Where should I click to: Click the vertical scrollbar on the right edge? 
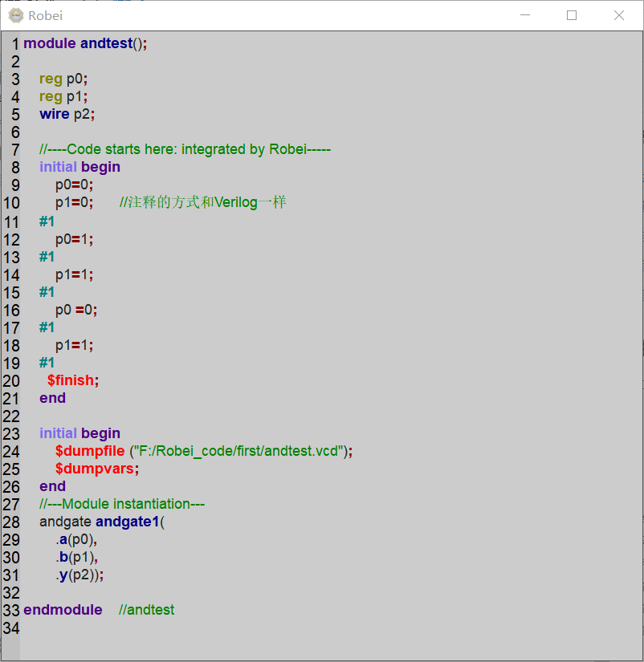[638, 321]
